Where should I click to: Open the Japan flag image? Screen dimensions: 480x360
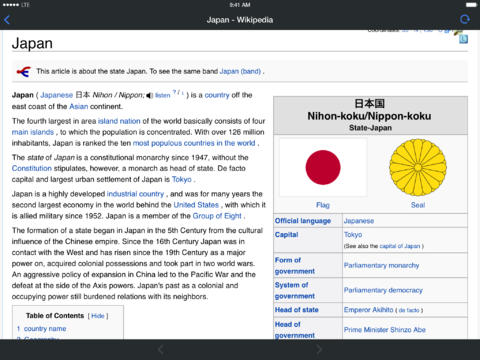pos(323,167)
